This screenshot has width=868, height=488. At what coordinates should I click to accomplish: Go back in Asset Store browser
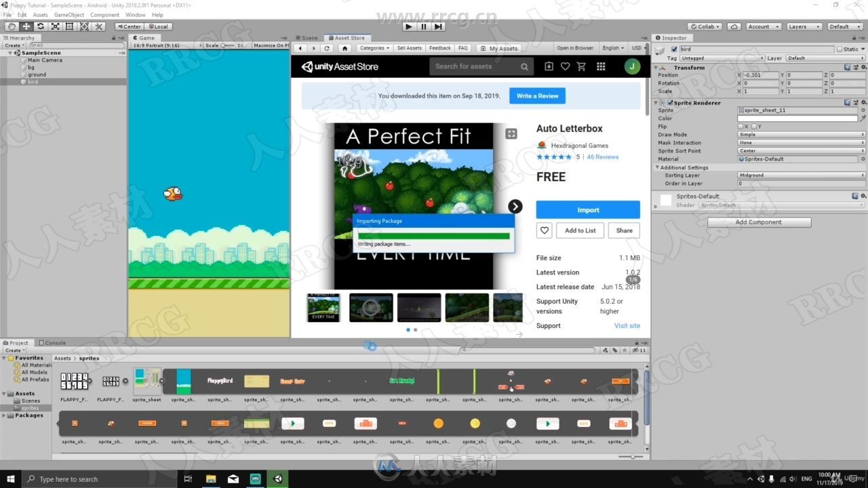point(300,48)
